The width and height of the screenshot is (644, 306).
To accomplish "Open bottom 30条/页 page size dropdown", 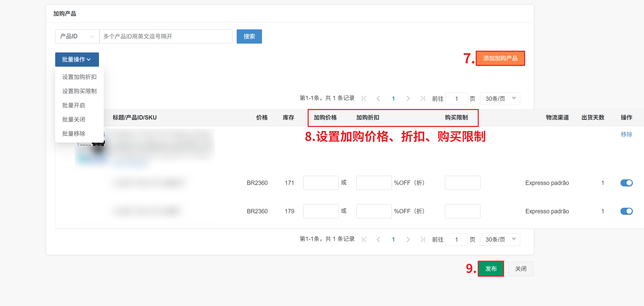I will (500, 239).
